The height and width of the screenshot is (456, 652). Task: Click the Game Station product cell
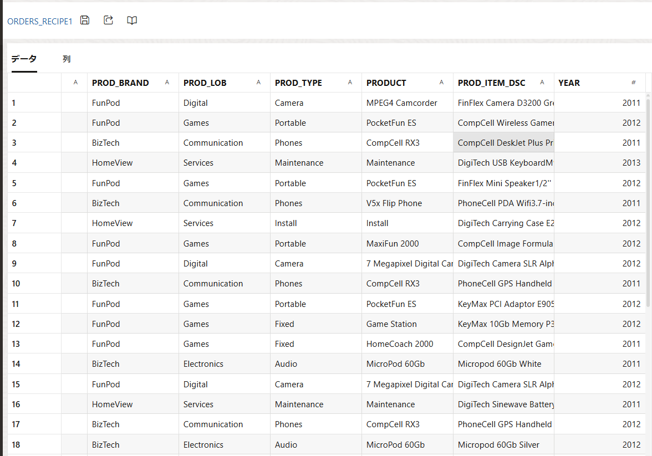click(408, 323)
